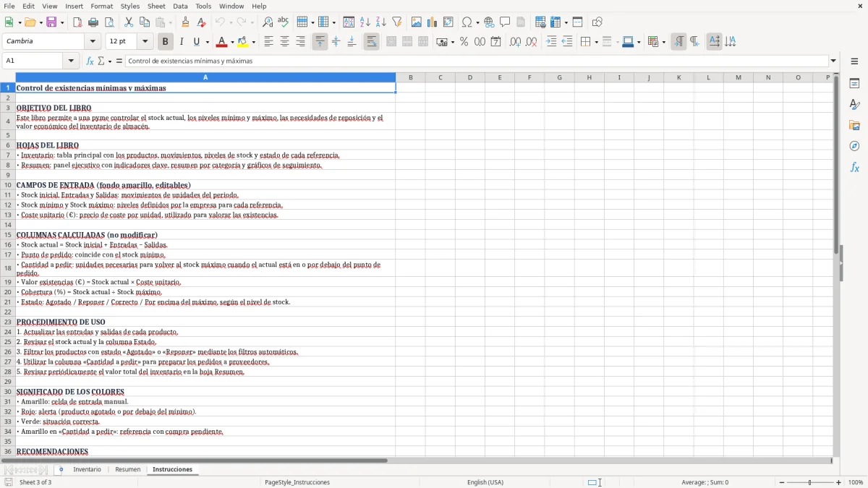The image size is (868, 488).
Task: Click the 100% zoom level
Action: 856,482
